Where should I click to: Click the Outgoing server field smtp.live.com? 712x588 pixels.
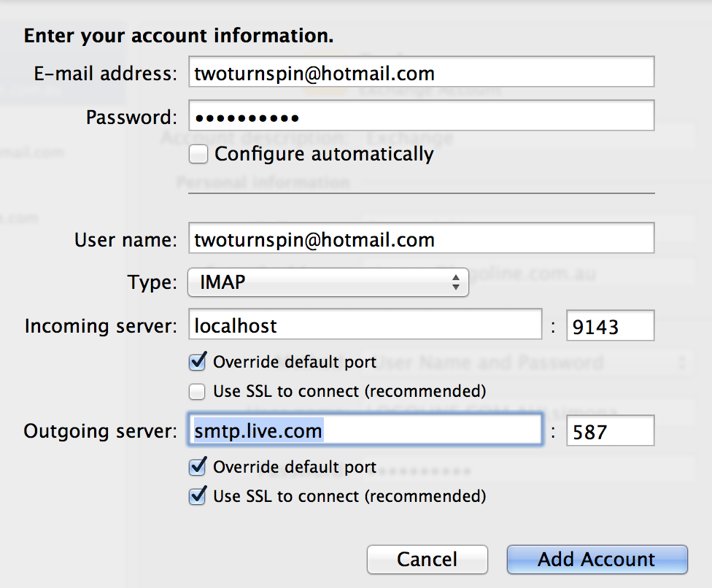365,430
